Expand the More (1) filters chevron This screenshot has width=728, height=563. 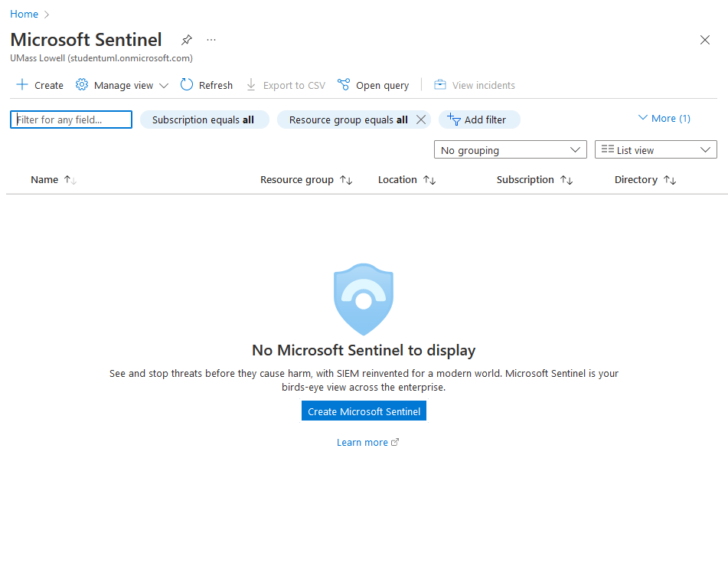643,118
